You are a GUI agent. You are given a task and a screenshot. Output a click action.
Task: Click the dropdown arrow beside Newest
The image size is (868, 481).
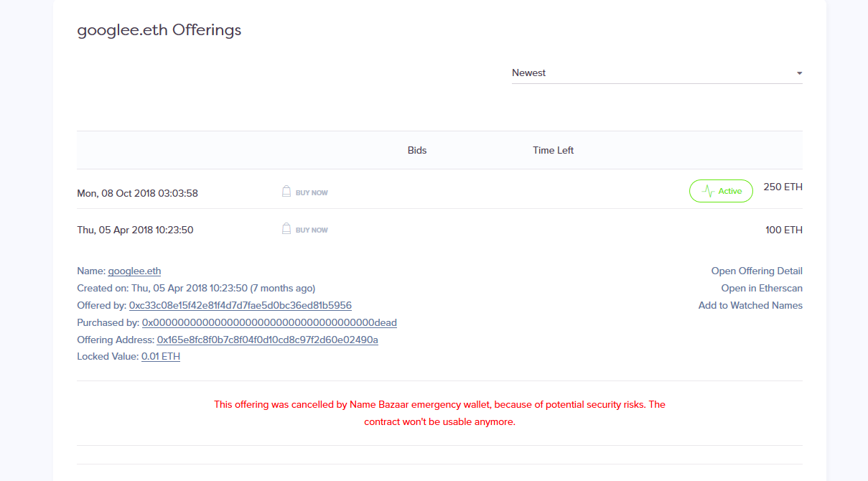799,73
